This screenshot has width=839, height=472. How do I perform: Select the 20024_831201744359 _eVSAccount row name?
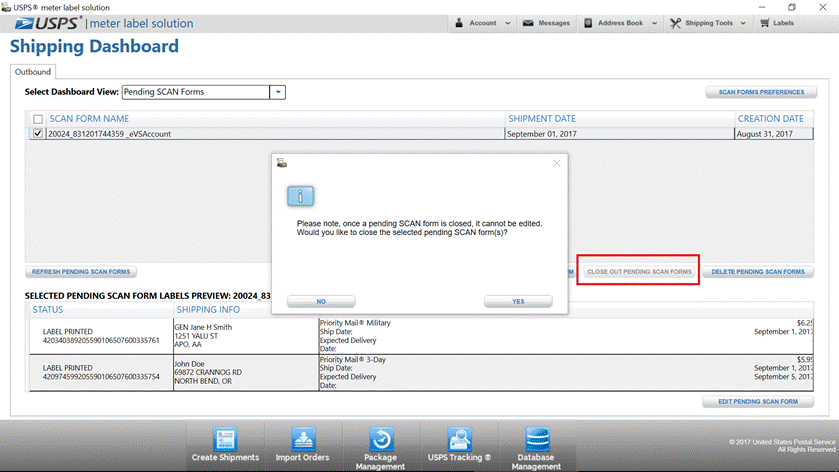point(110,134)
